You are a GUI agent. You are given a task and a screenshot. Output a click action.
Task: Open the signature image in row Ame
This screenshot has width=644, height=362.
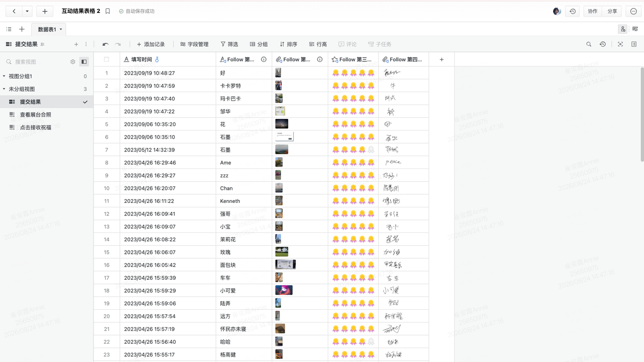point(393,162)
